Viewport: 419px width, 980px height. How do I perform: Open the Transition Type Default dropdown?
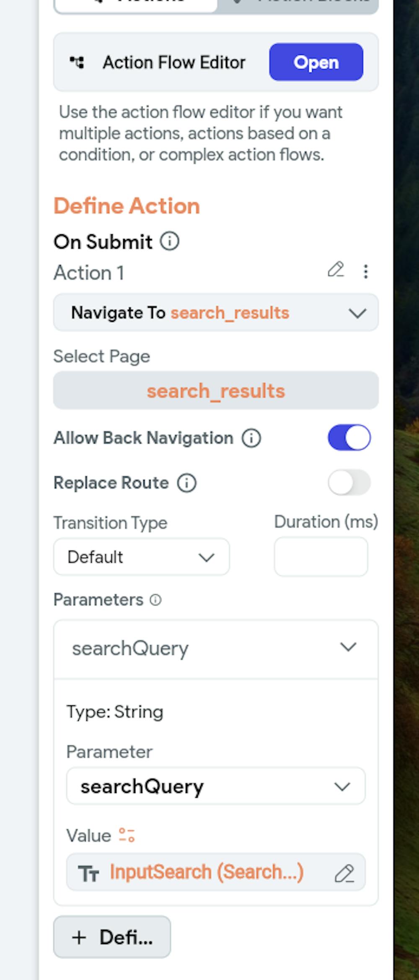pyautogui.click(x=142, y=557)
